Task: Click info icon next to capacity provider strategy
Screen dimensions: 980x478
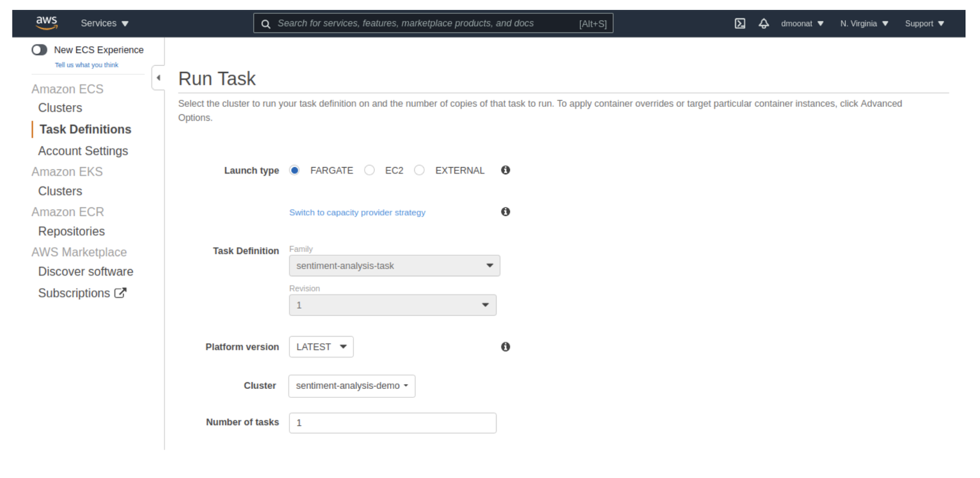Action: click(505, 212)
